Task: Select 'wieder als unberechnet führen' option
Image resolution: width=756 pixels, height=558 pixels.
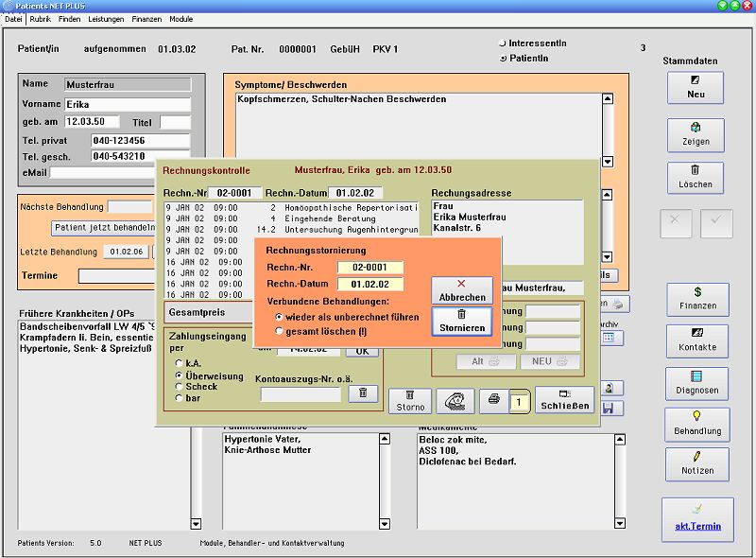Action: pos(279,317)
